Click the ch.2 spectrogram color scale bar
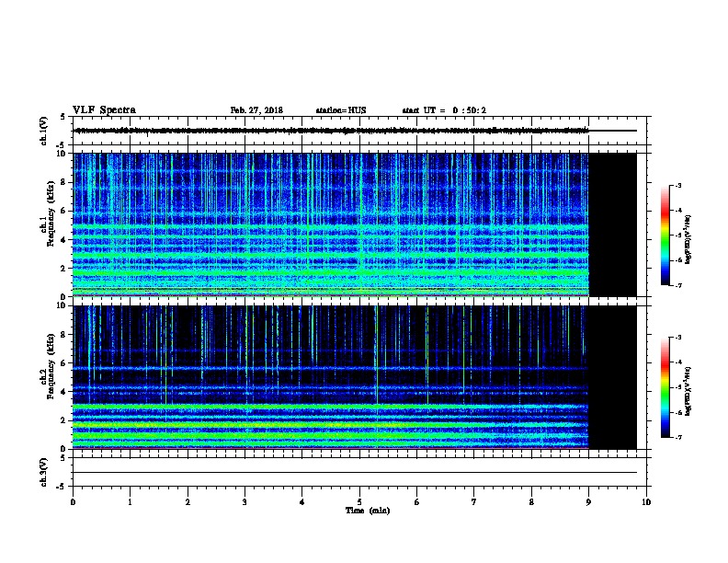The image size is (728, 563). tap(665, 387)
